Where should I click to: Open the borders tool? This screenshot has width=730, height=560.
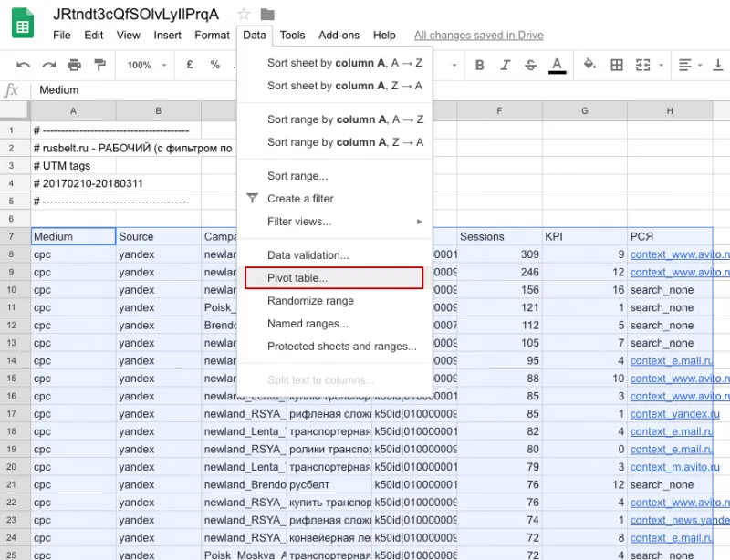(x=617, y=65)
